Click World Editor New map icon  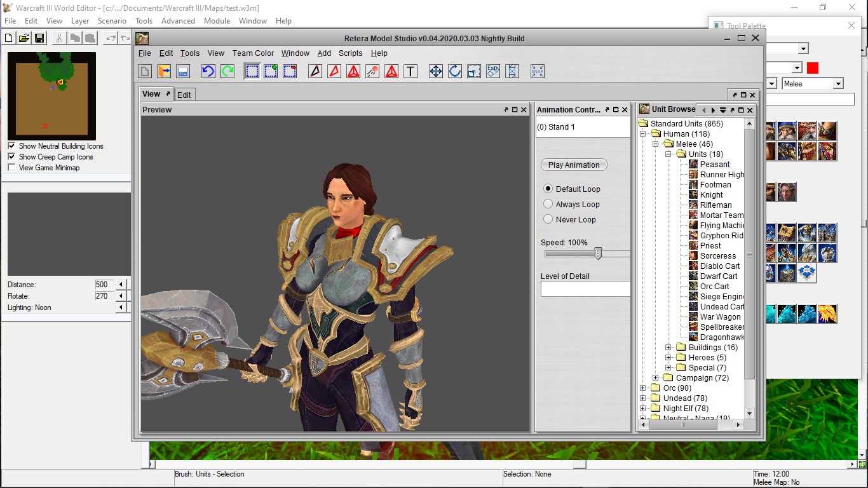(8, 38)
